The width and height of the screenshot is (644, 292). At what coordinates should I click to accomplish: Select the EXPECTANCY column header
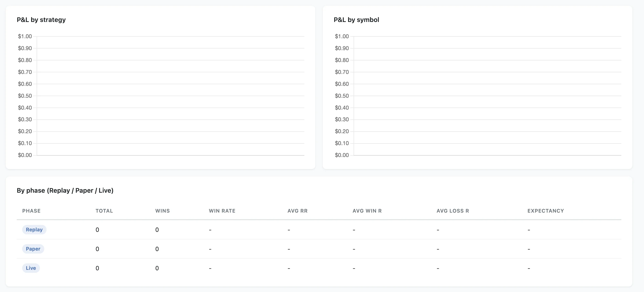(x=546, y=211)
